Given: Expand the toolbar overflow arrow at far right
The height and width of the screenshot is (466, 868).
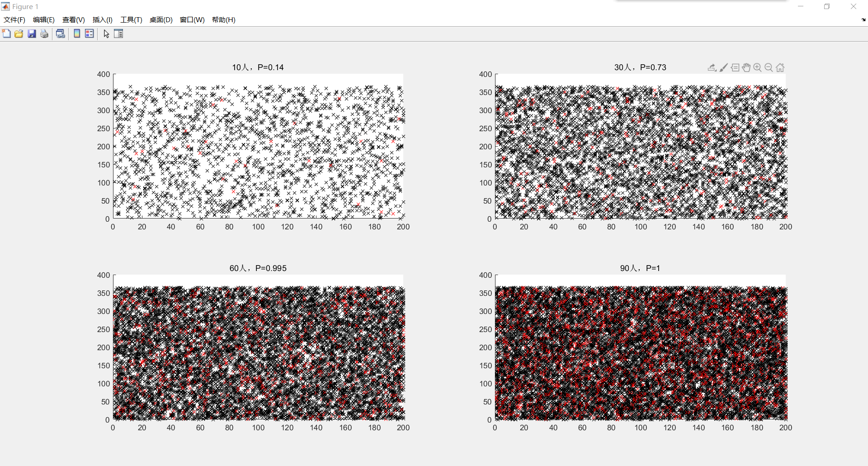Looking at the screenshot, I should coord(863,20).
